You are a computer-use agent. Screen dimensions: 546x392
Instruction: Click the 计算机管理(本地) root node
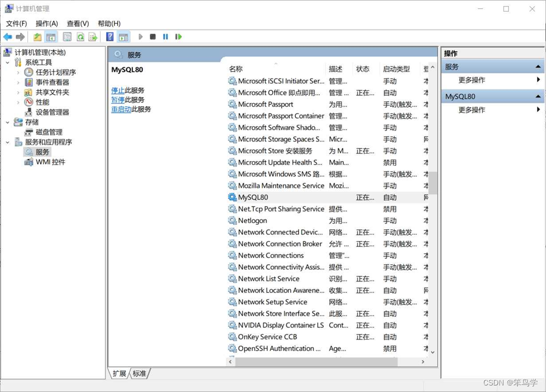(x=40, y=52)
